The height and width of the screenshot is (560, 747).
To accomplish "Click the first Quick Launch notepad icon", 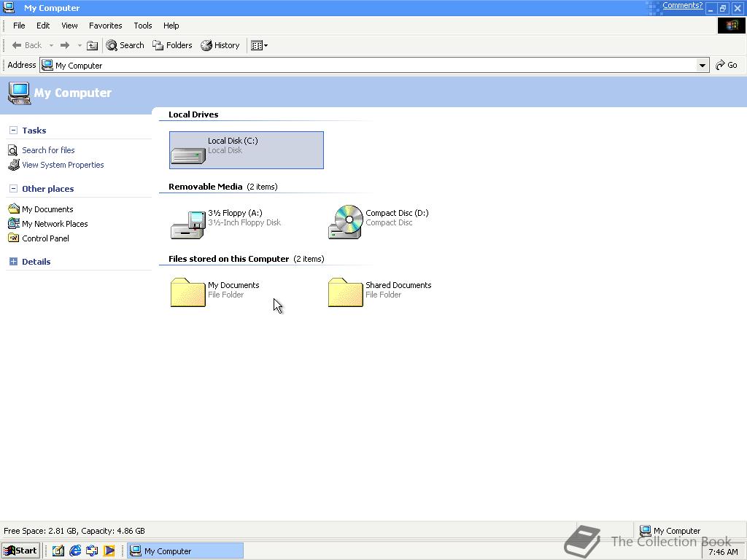I will tap(58, 551).
